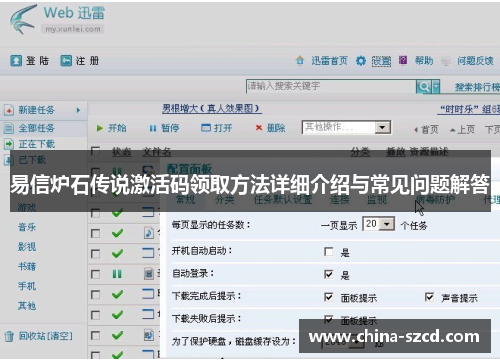Open the 问题反馈 feedback link
The width and height of the screenshot is (500, 362).
click(475, 61)
